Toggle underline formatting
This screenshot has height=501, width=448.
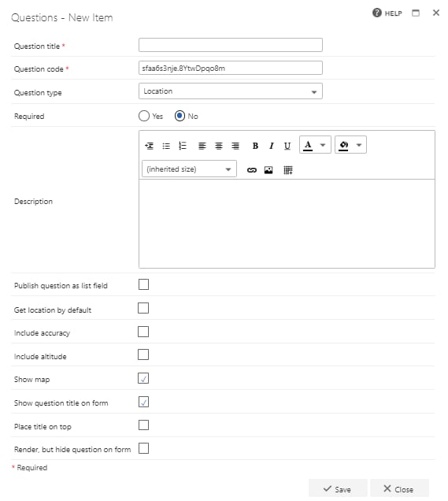point(287,146)
